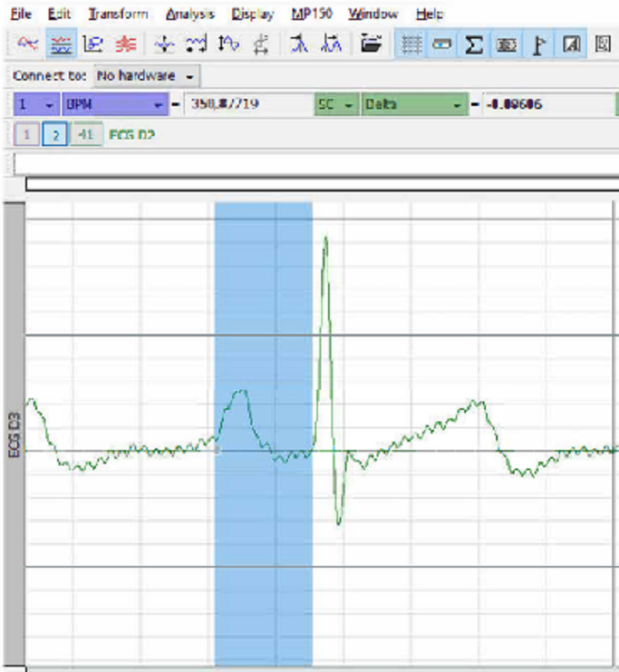This screenshot has width=619, height=672.
Task: Click the find peak icon
Action: click(x=299, y=44)
